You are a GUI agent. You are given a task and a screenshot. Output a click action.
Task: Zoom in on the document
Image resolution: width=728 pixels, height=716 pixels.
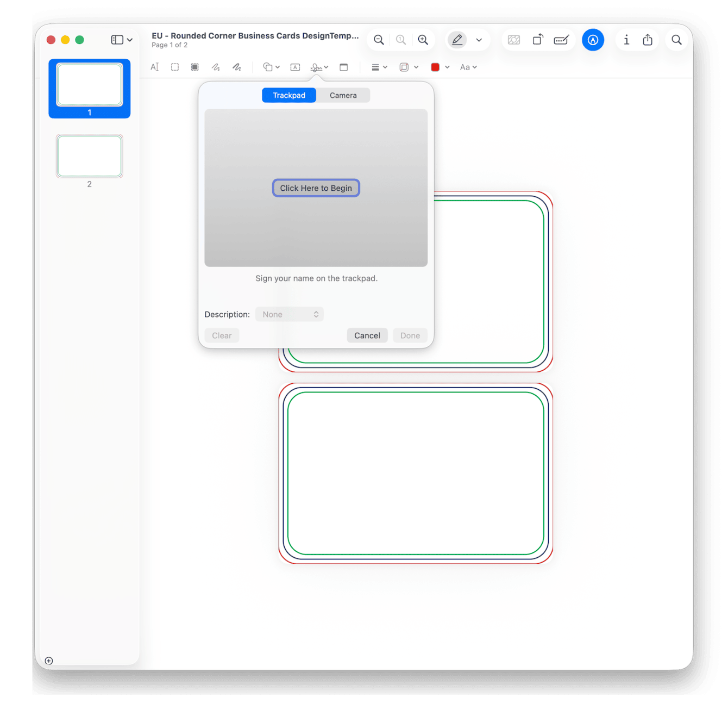pyautogui.click(x=423, y=40)
